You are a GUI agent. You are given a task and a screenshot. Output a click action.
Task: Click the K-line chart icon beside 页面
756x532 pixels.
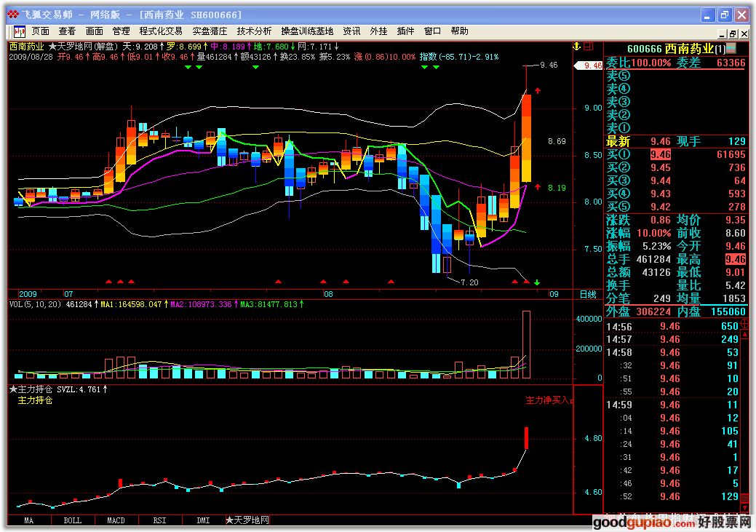point(20,32)
